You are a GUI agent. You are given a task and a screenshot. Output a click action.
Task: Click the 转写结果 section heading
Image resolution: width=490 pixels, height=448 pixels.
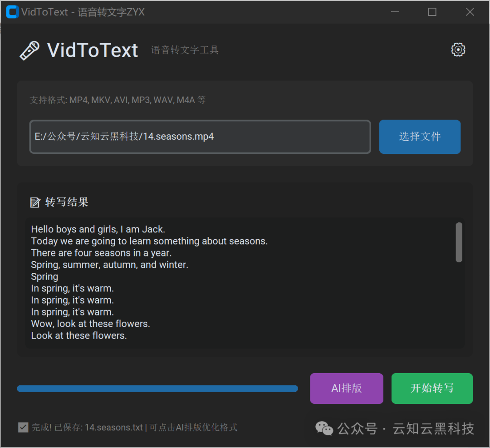tap(67, 202)
